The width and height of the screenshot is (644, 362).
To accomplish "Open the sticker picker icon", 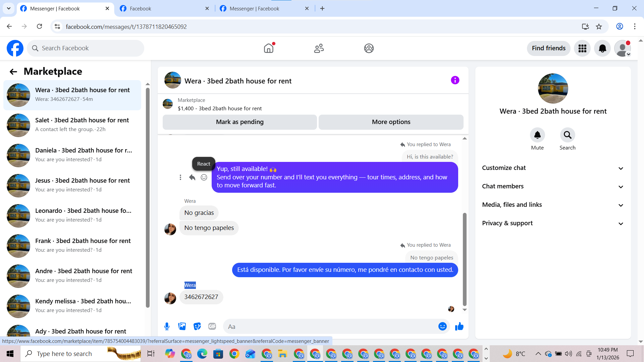I will 197,326.
